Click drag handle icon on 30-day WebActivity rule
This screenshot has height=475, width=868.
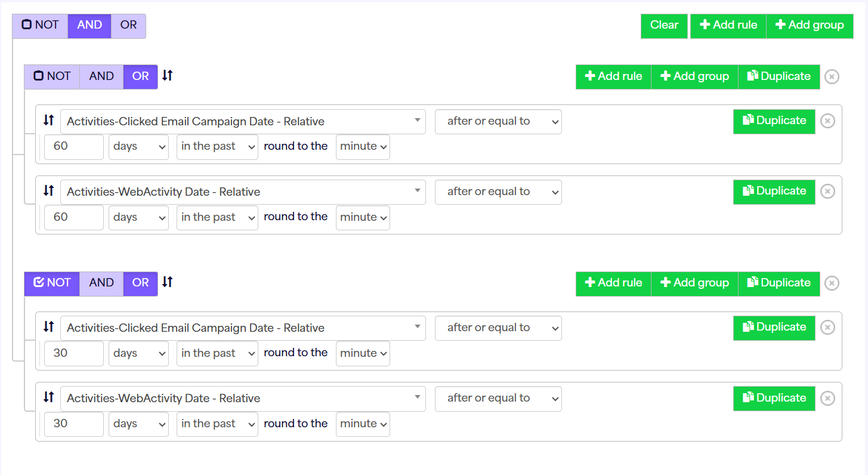coord(49,398)
